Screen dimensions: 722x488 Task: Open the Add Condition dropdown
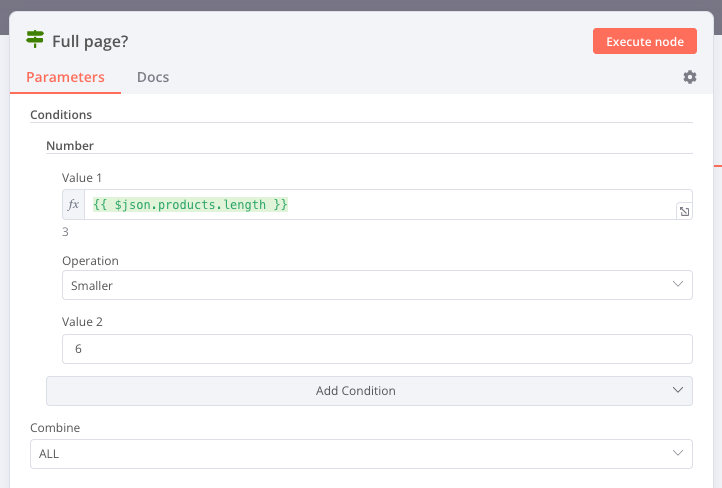pyautogui.click(x=369, y=391)
